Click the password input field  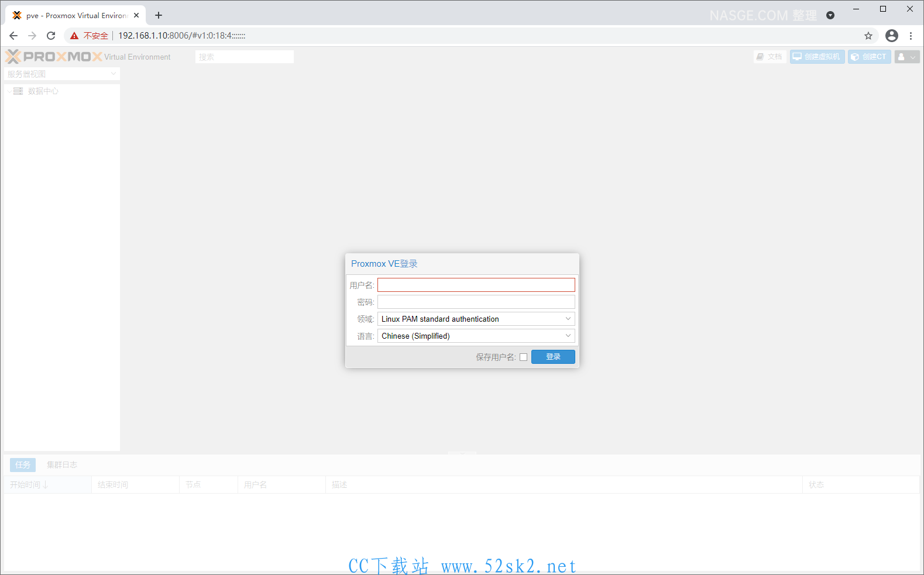pos(476,302)
